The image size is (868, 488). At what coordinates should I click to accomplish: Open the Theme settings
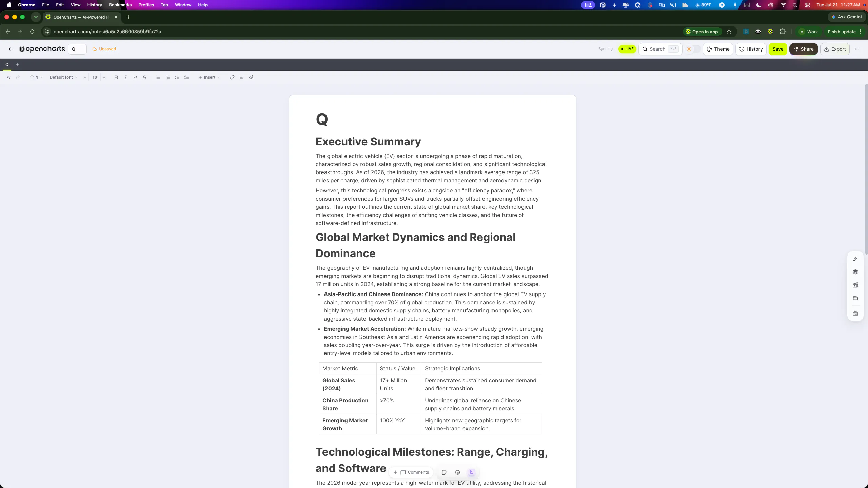pos(718,49)
